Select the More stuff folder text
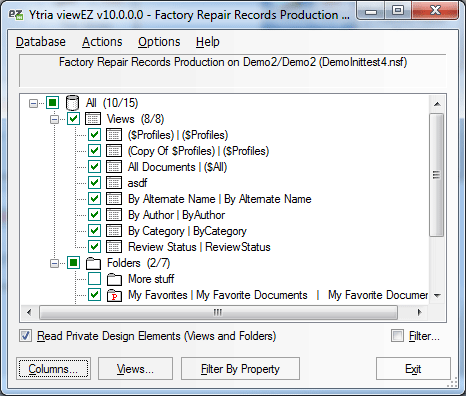Image resolution: width=466 pixels, height=396 pixels. click(151, 279)
